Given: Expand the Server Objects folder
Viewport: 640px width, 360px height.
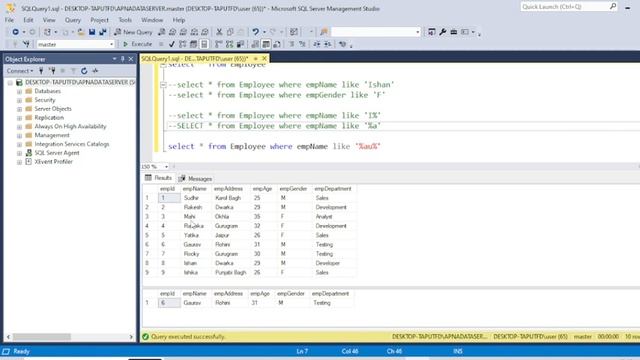Looking at the screenshot, I should tap(19, 109).
